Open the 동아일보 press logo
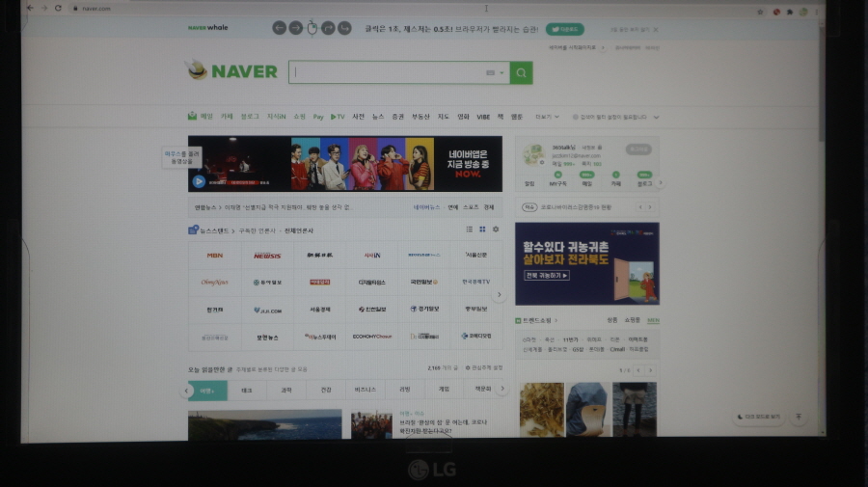This screenshot has height=487, width=868. click(267, 283)
